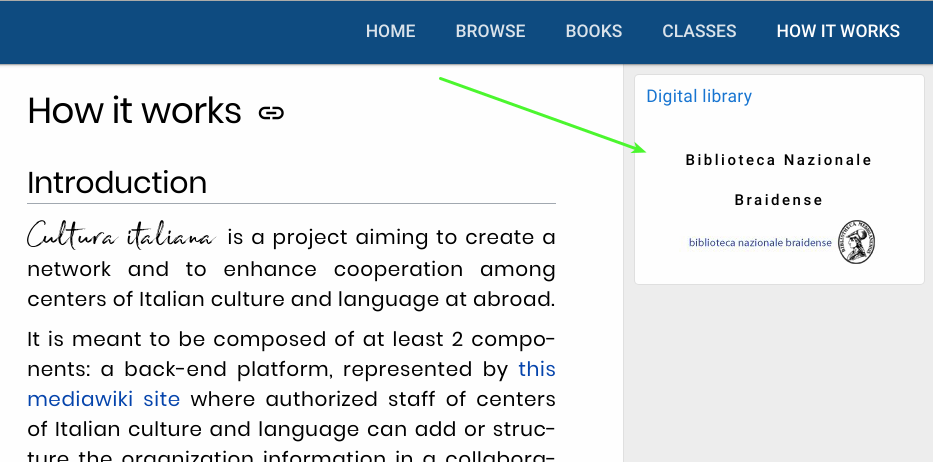Click the spaced black 'Braidense' caption line

coord(778,200)
